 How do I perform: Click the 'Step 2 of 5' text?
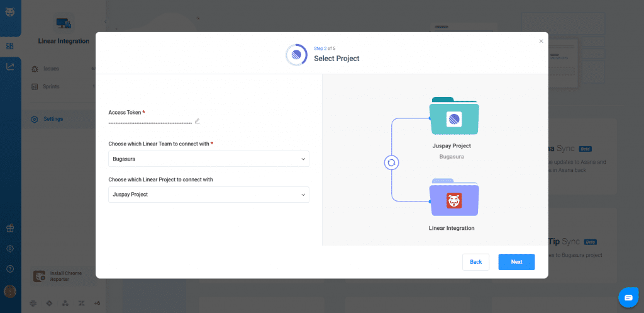pos(325,48)
